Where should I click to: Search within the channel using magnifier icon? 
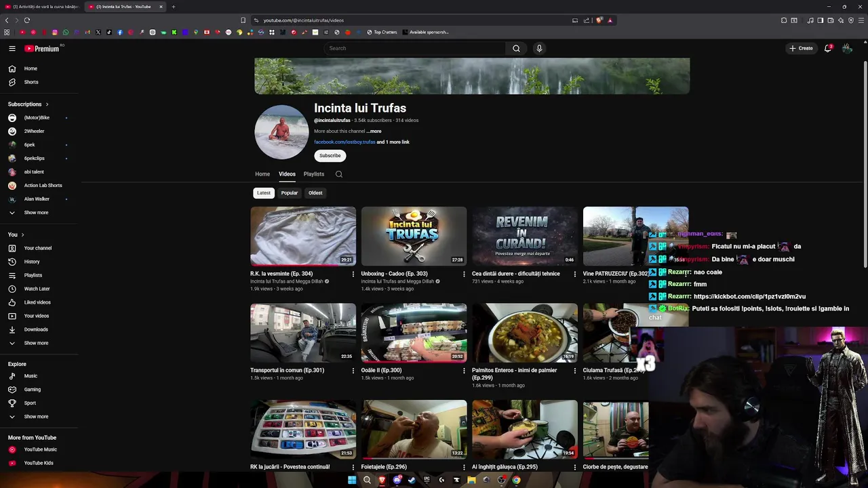(339, 174)
